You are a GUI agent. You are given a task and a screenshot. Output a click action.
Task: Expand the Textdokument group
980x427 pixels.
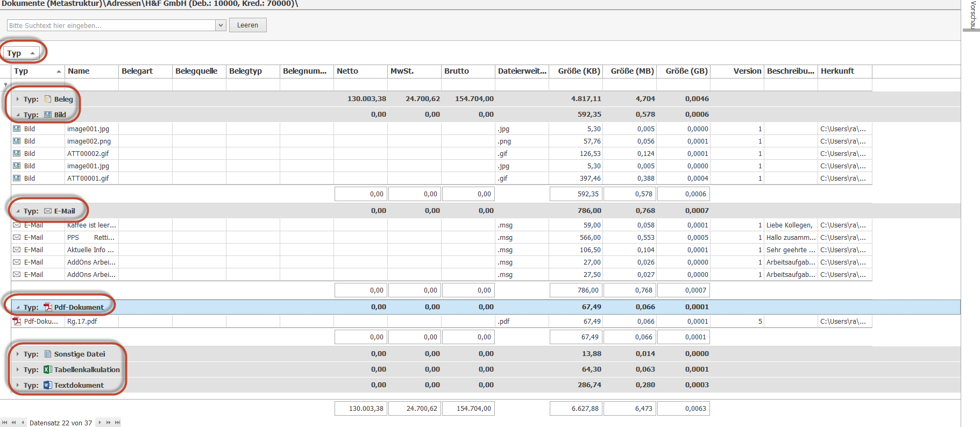coord(18,385)
